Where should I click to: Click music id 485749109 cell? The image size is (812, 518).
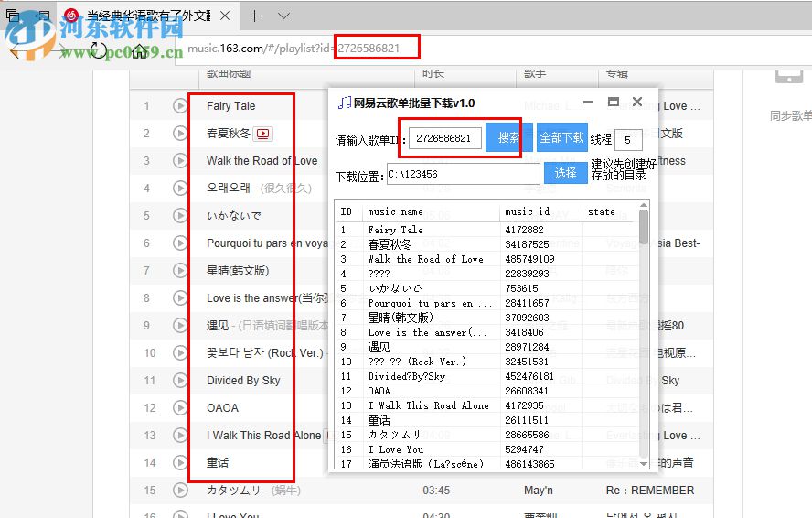529,259
